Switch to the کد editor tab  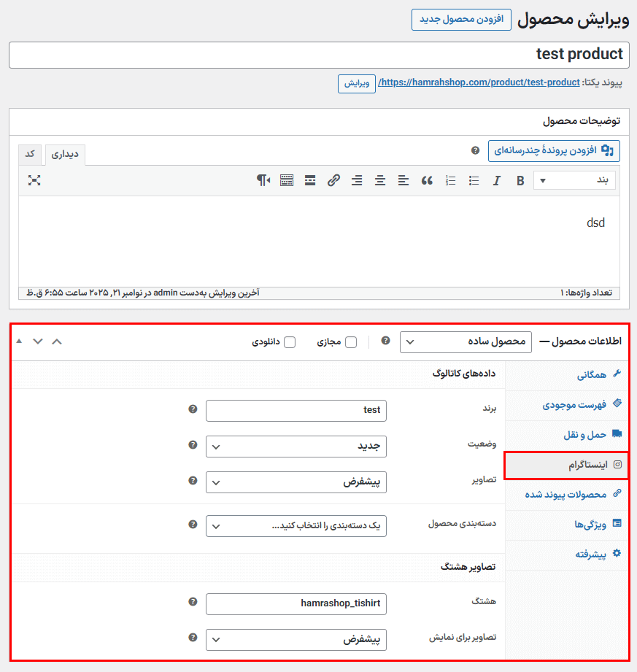pyautogui.click(x=30, y=154)
